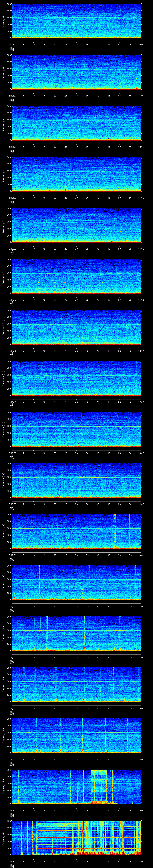Select the 15:11:00 start time label

(12, 147)
